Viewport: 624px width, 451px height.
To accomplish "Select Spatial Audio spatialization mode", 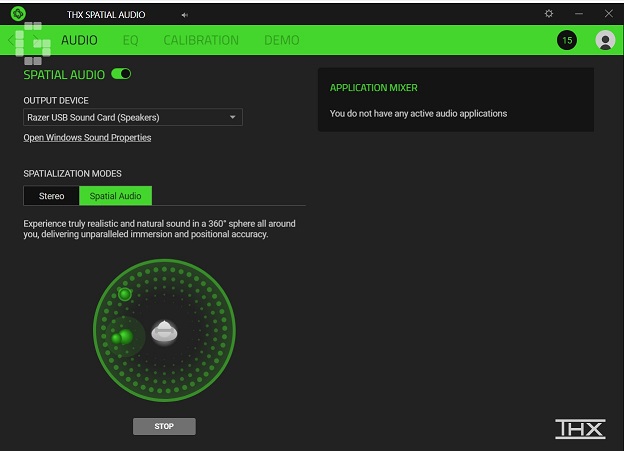I will (x=115, y=196).
